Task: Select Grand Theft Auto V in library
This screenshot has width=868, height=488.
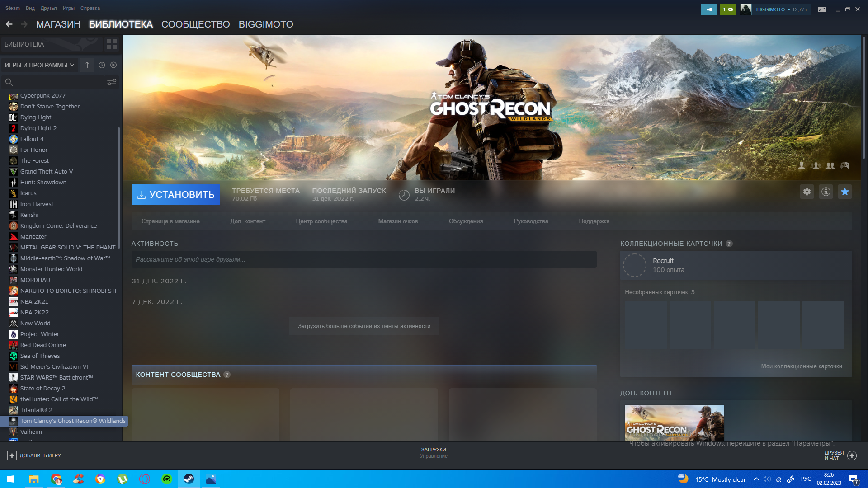Action: tap(47, 172)
